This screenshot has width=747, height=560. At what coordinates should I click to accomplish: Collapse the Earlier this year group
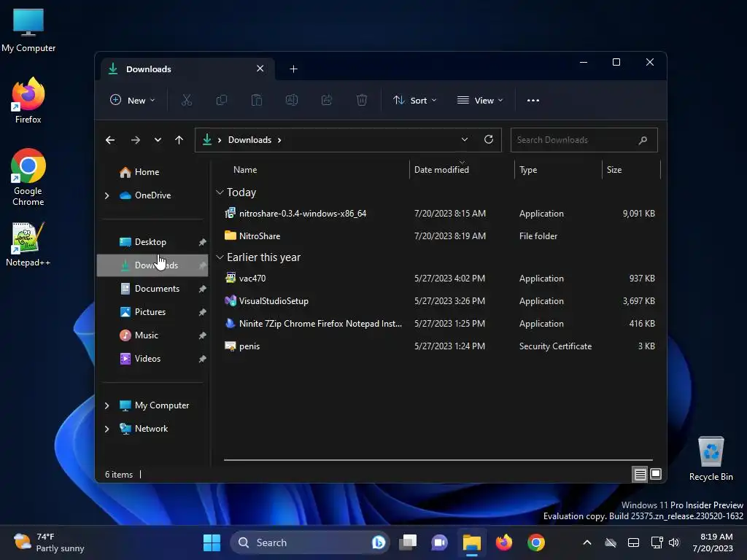pos(220,257)
